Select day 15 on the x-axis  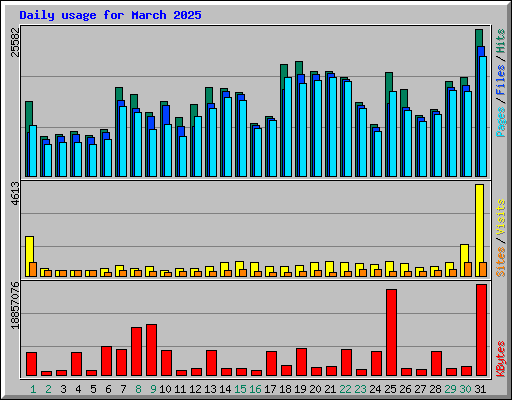coord(240,389)
